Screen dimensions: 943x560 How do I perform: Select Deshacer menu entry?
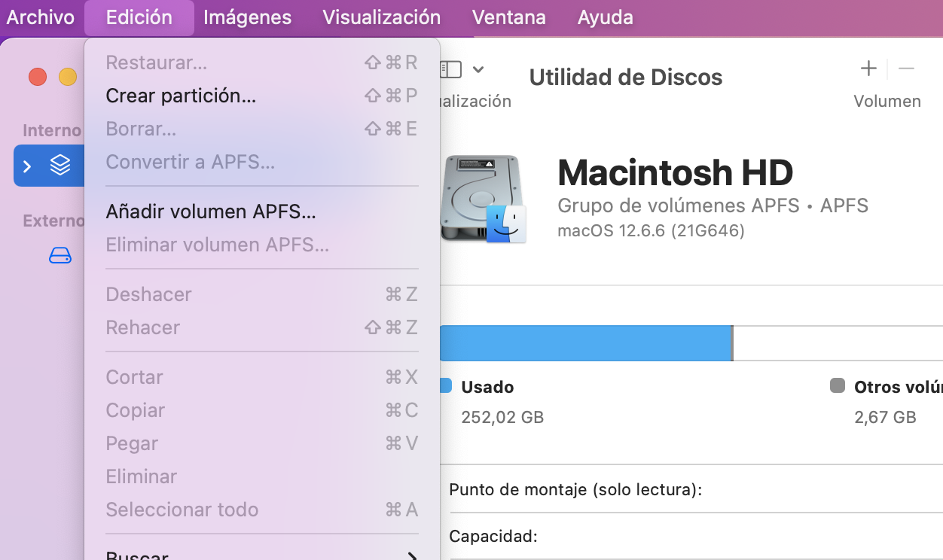tap(262, 294)
